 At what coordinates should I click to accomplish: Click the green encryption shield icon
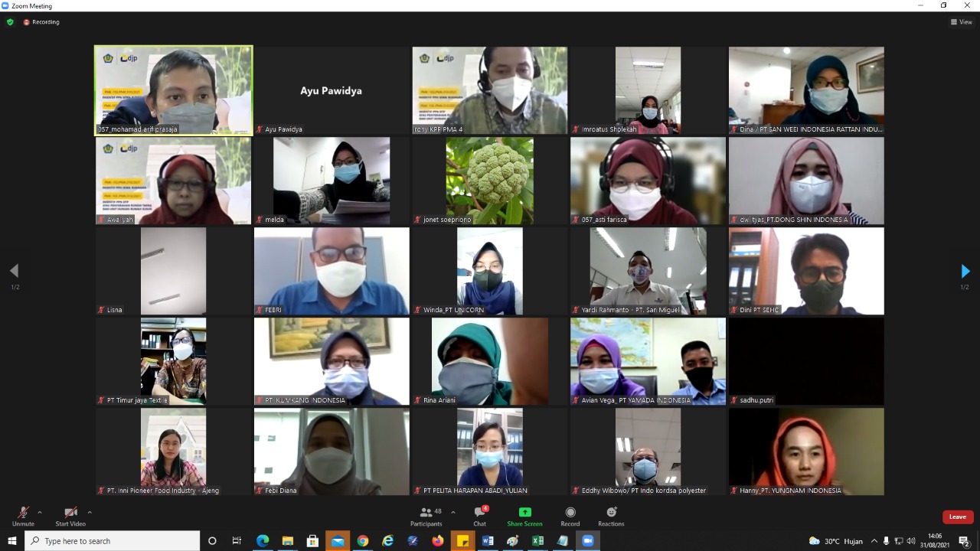coord(10,22)
